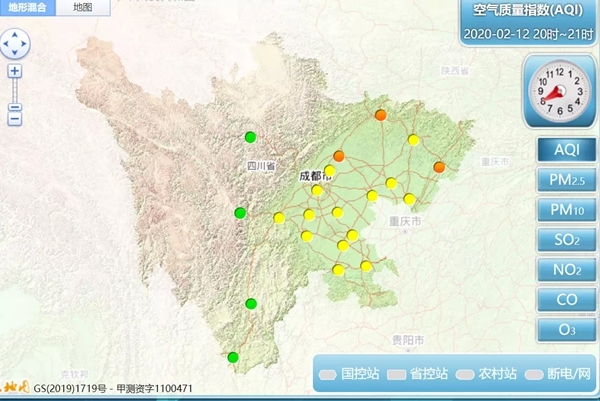Screen dimensions: 600x401
Task: Pan the map up with the arrow
Action: pyautogui.click(x=16, y=33)
